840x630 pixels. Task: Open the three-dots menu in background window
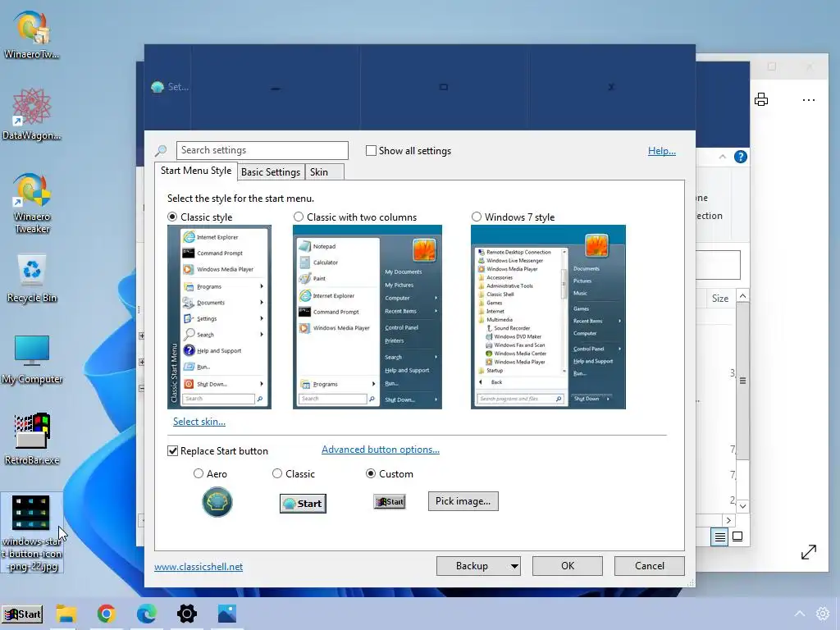[x=809, y=99]
